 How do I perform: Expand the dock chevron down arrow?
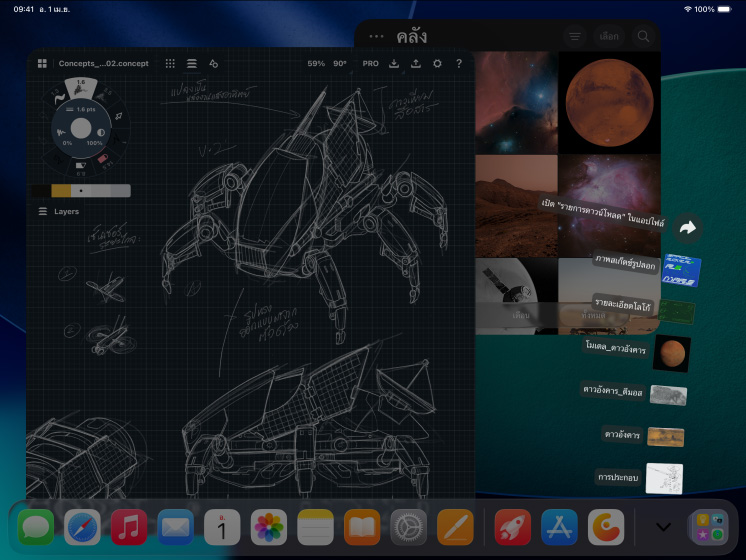click(661, 526)
